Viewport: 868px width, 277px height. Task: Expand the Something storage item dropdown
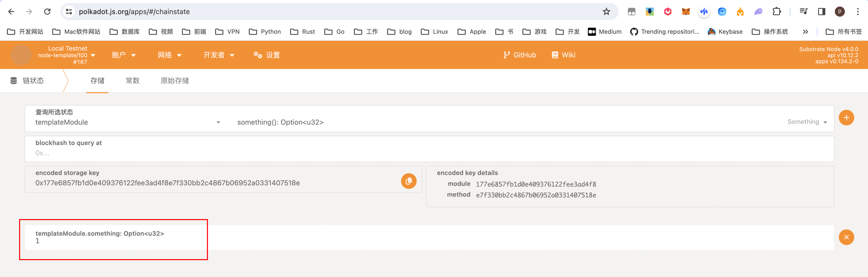807,122
